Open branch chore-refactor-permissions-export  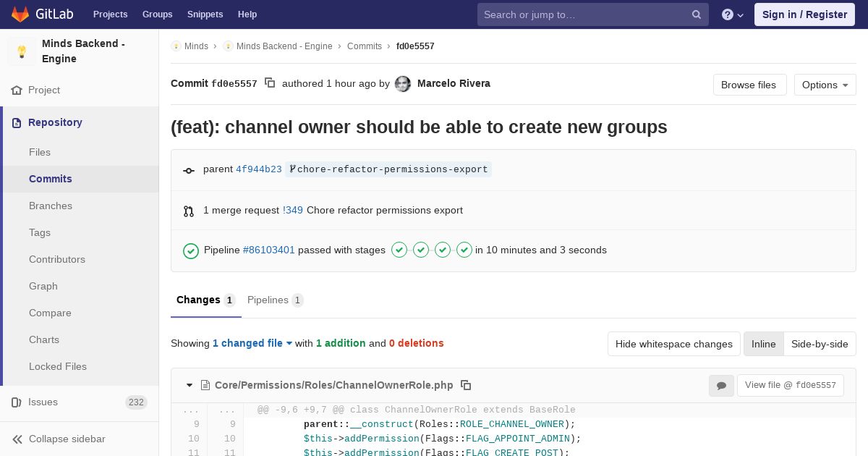(388, 169)
